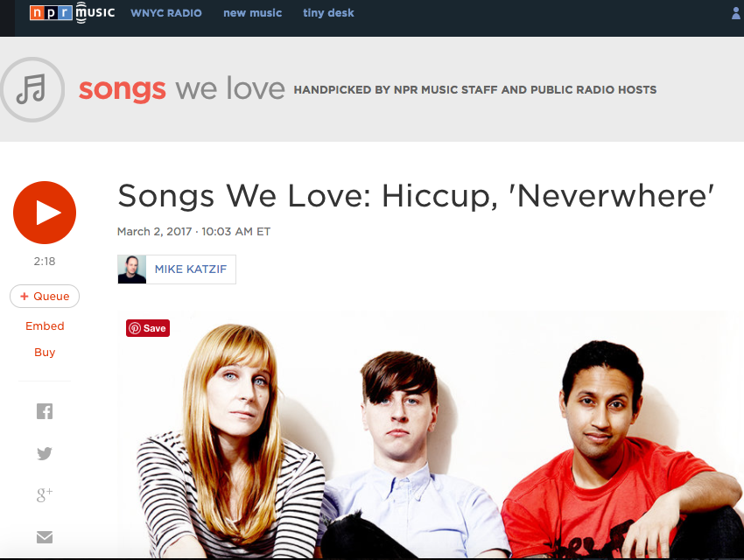
Task: Share via Google Plus icon
Action: [45, 494]
